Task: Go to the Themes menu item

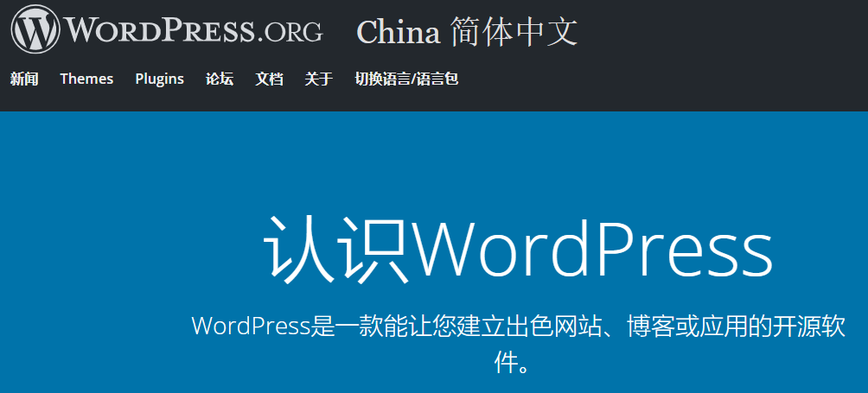Action: (86, 79)
